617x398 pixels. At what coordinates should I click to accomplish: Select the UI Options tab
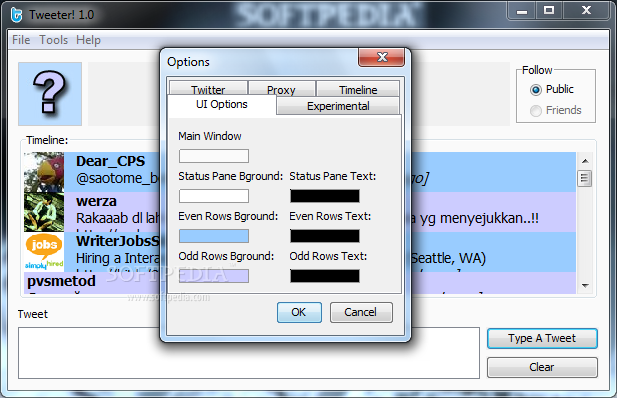(222, 105)
